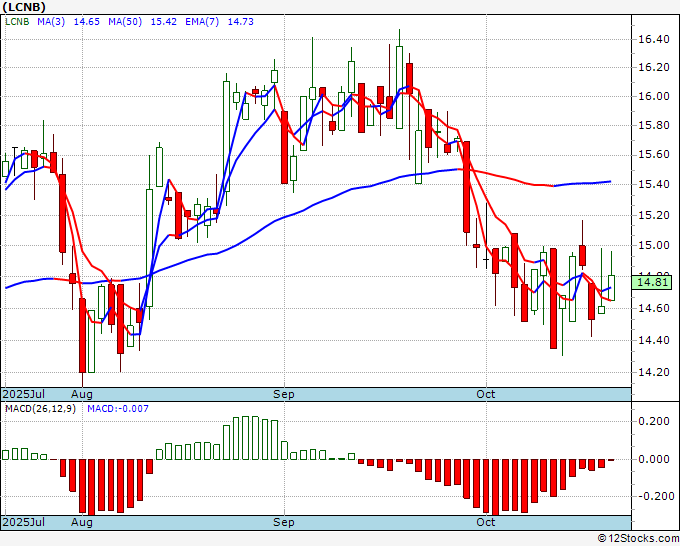Screen dimensions: 680x546
Task: Click the EMA(7) value 14.73
Action: pyautogui.click(x=241, y=22)
